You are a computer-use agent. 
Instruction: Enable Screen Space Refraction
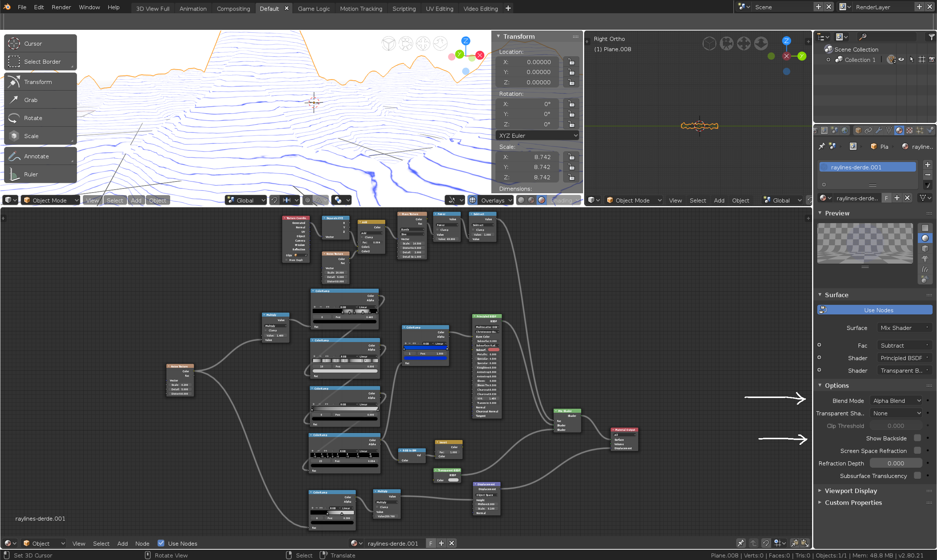917,451
